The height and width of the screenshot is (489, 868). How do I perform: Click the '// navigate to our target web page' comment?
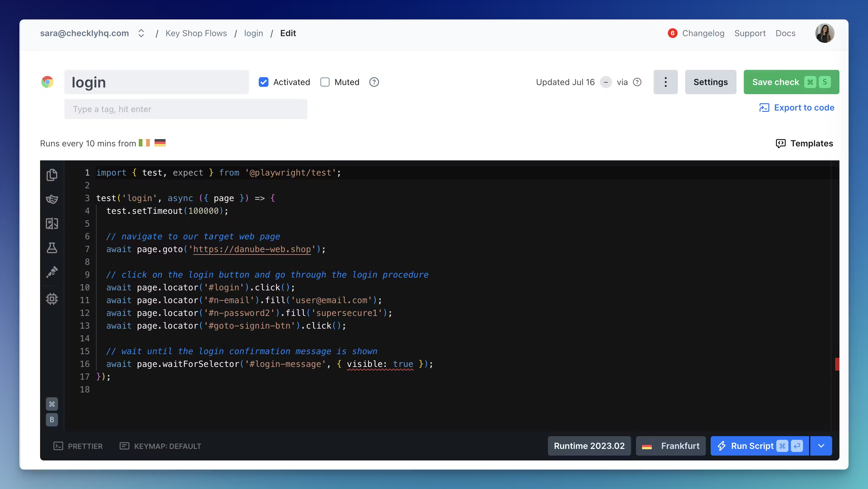pyautogui.click(x=193, y=236)
